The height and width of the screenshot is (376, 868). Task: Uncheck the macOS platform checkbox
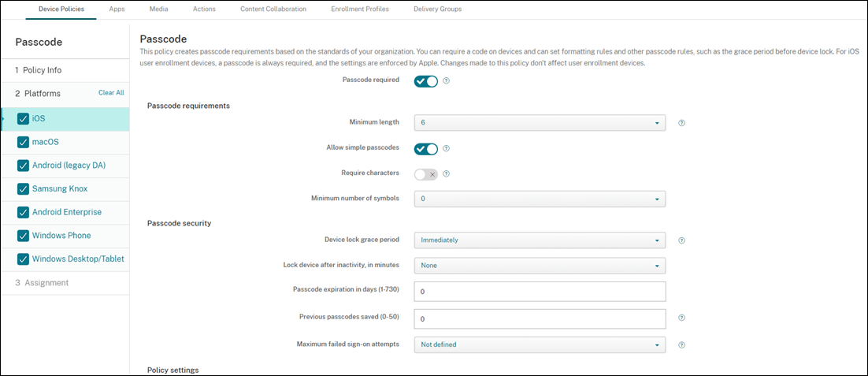(23, 142)
